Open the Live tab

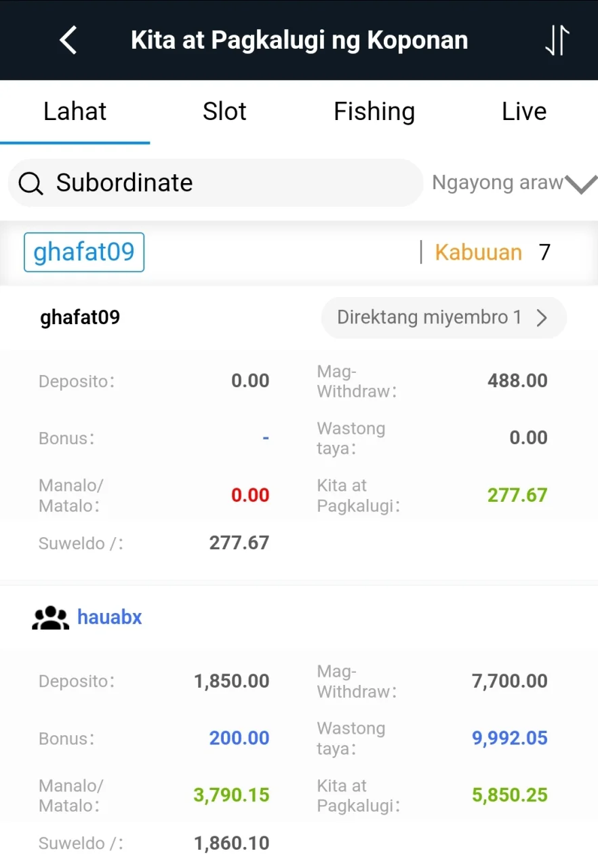[x=524, y=111]
